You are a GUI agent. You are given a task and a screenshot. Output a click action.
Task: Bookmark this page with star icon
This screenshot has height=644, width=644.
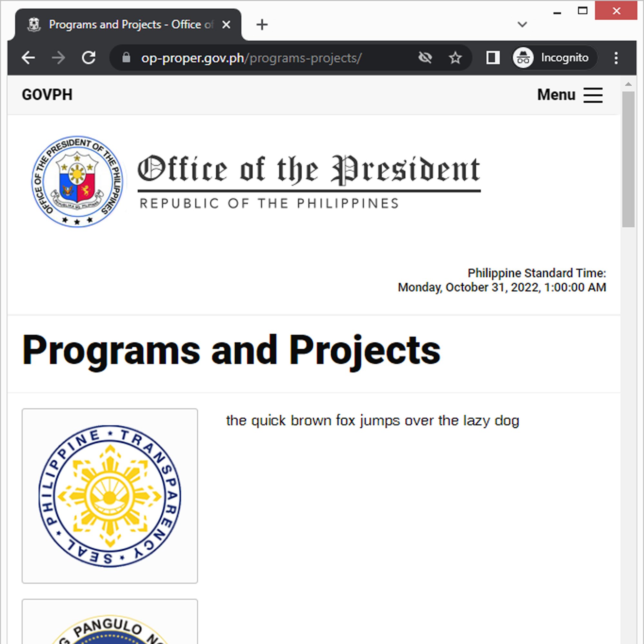(455, 58)
